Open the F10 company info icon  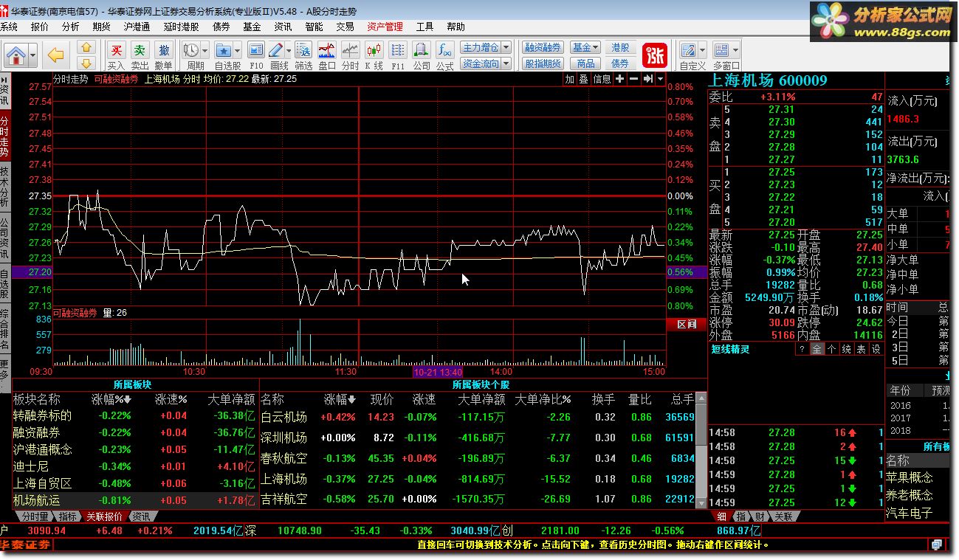(x=256, y=50)
